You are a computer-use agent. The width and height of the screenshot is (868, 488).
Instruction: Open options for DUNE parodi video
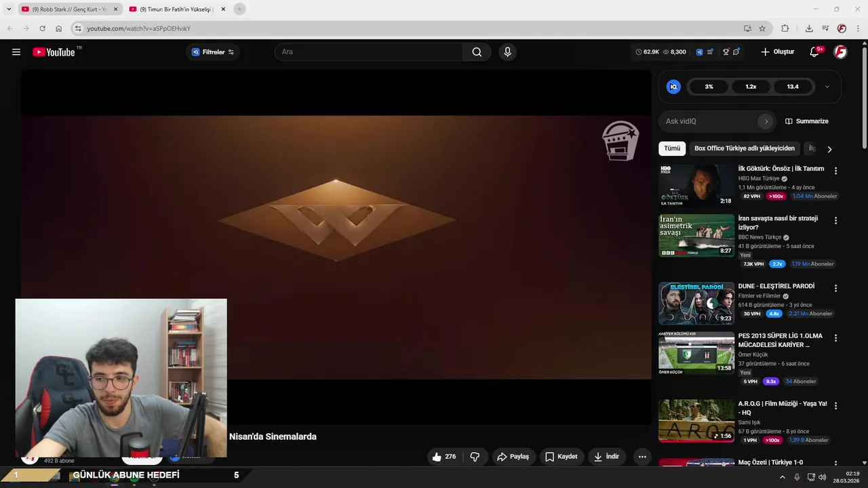tap(835, 289)
